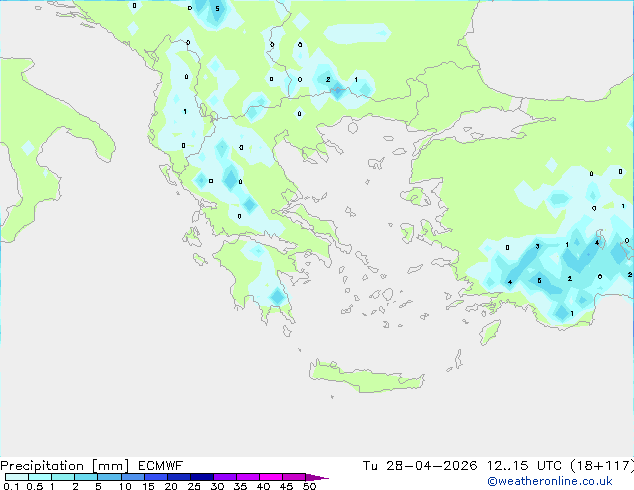Viewport: 634px width, 490px height.
Task: Pick the 15–20 mm legend swatch
Action: [x=156, y=477]
